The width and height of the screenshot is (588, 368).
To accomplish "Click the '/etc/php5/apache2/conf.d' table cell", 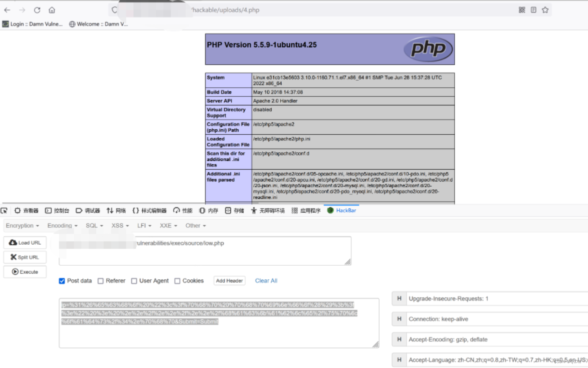I will click(x=353, y=159).
